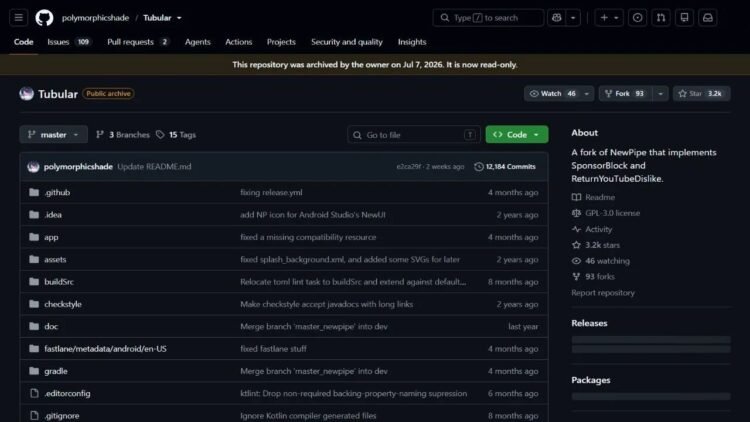Open the Releases section heading

589,323
